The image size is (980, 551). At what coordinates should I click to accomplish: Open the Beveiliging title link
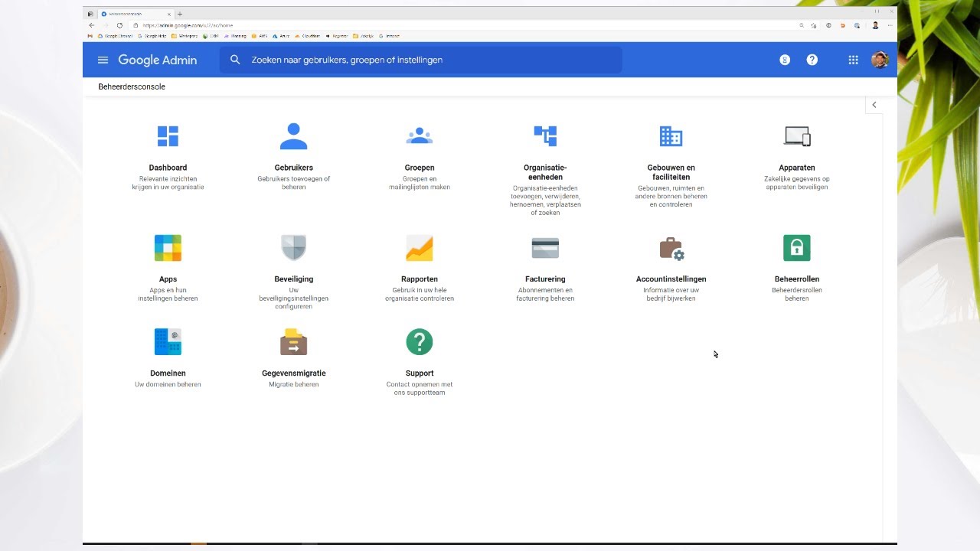point(293,279)
